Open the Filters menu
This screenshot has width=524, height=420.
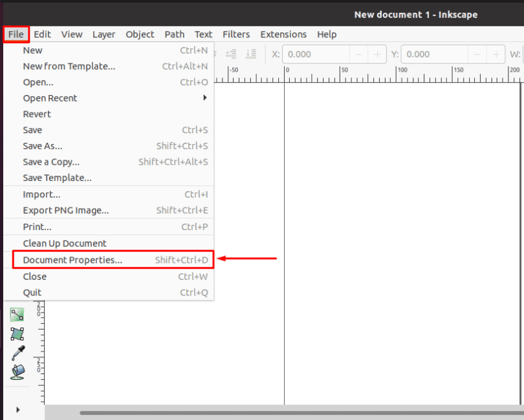(236, 34)
